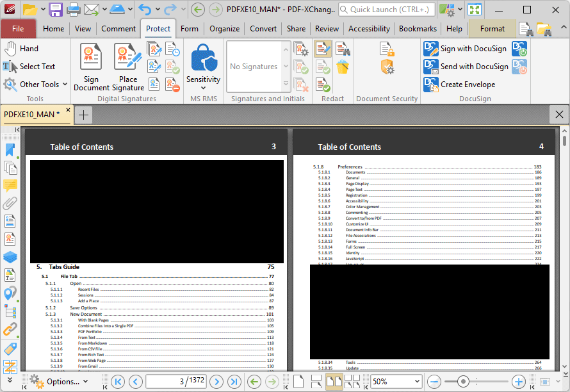Click the zoom in plus button
The image size is (570, 392).
pyautogui.click(x=518, y=382)
